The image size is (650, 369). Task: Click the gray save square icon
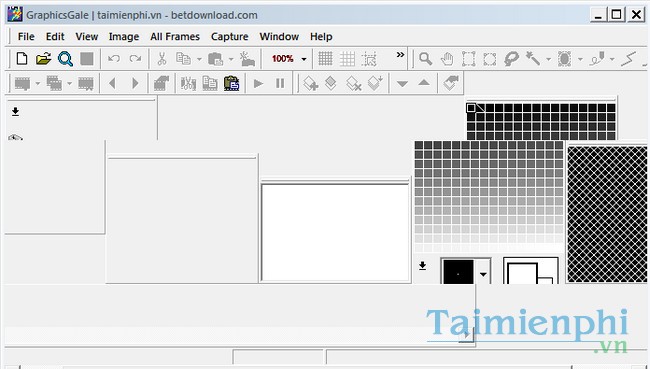tap(87, 59)
